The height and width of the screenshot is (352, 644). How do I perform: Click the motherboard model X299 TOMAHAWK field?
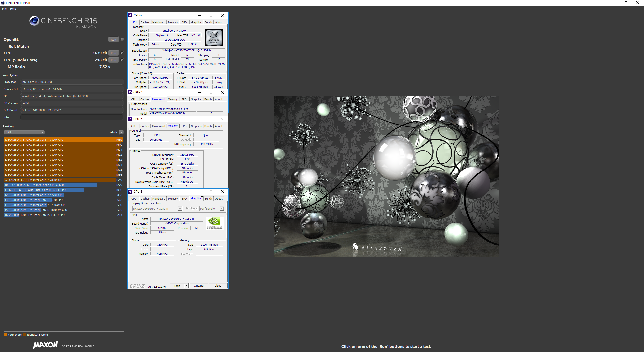tap(173, 113)
